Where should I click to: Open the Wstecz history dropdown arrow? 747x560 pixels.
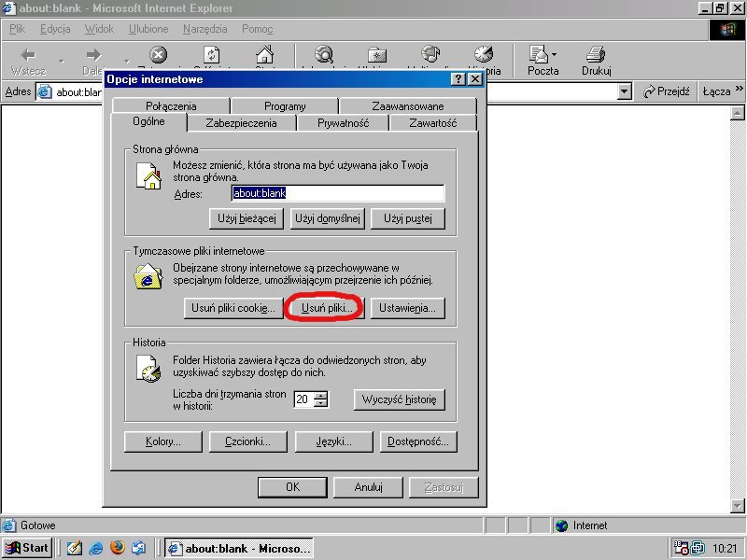coord(61,61)
